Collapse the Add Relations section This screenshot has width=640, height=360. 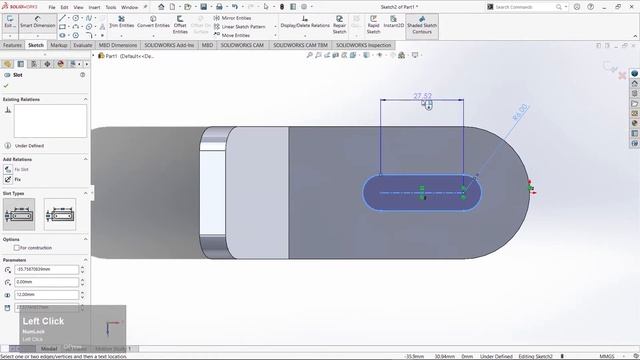[85, 159]
